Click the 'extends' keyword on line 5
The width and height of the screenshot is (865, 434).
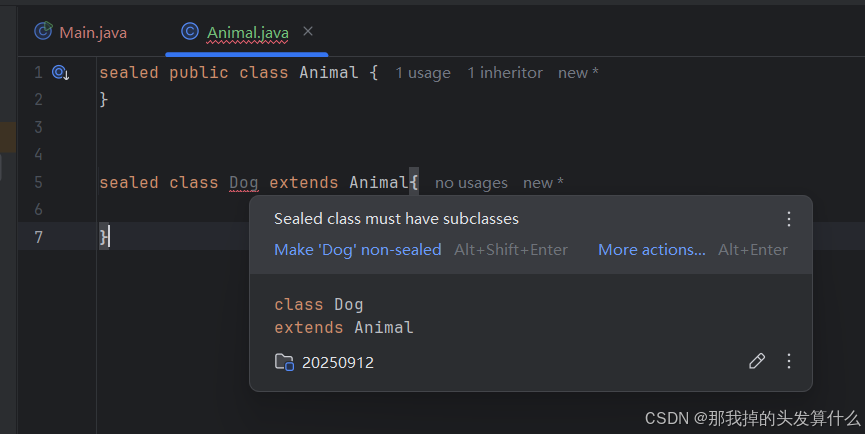point(304,183)
